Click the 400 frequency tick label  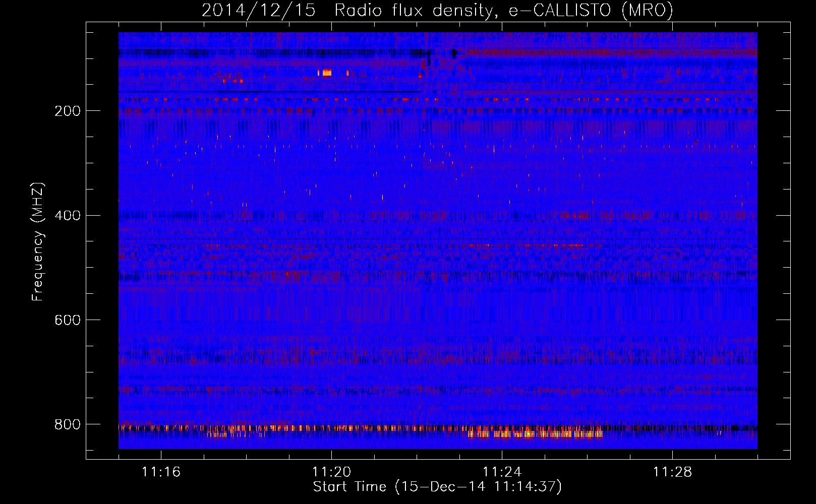pos(68,216)
